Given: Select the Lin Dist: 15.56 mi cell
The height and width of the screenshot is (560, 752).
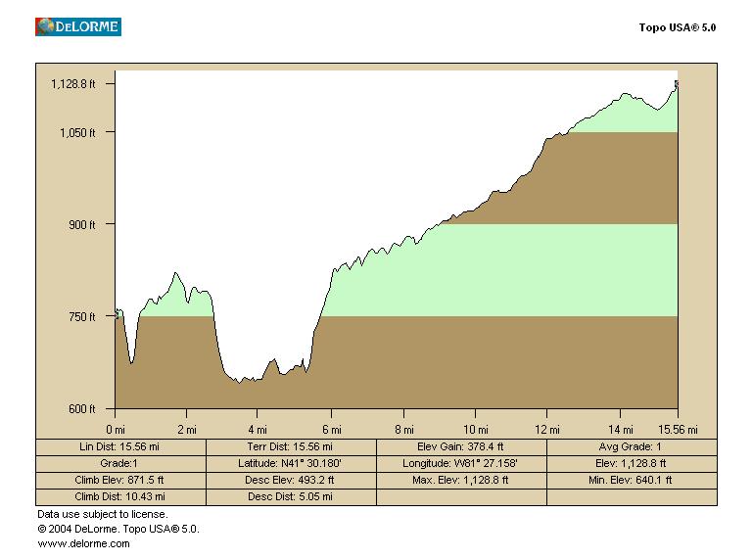Looking at the screenshot, I should tap(120, 446).
